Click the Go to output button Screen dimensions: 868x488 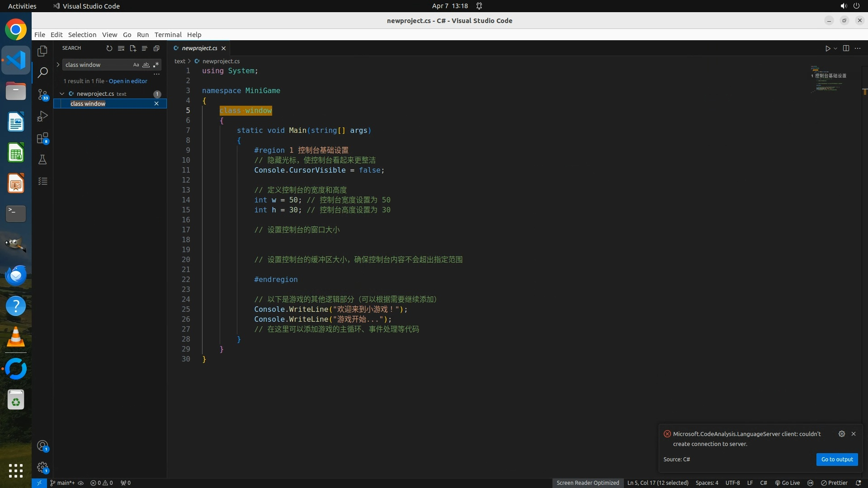pos(837,459)
